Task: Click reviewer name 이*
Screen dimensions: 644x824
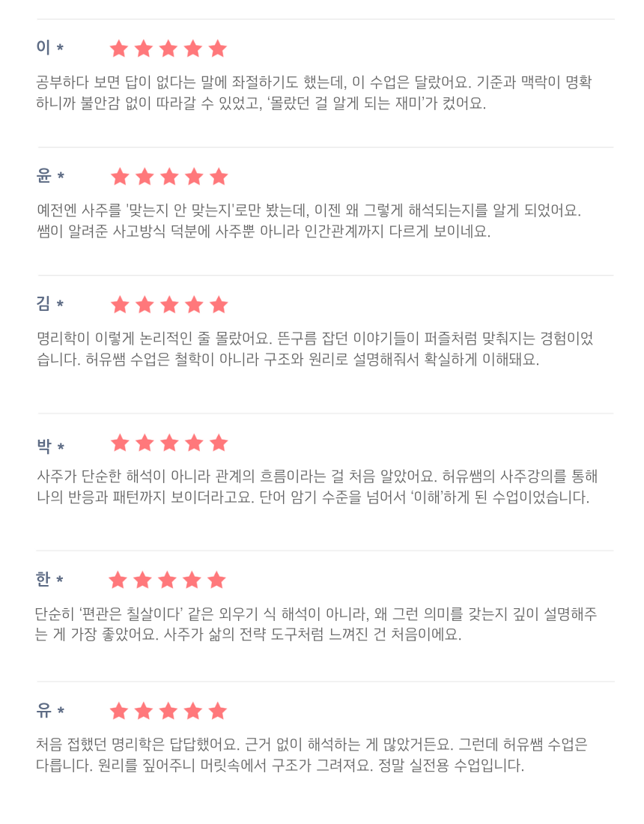Action: point(50,46)
